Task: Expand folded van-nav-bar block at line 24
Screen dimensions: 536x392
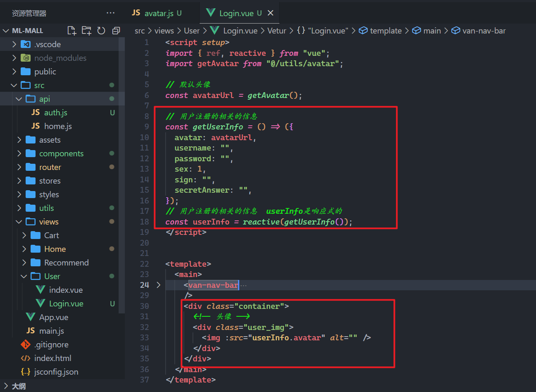Action: [158, 285]
